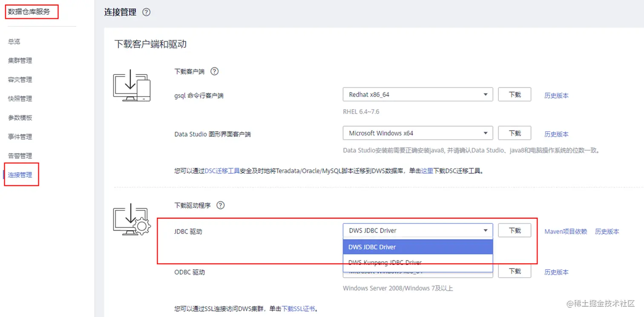Collapse the DWS JDBC Driver dropdown

point(418,231)
